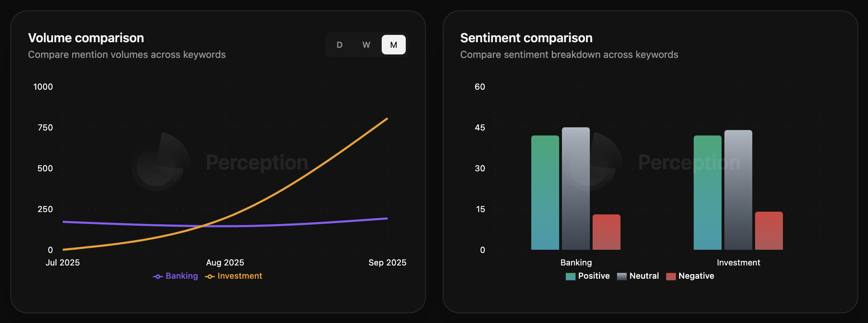Click the Volume comparison card title

(86, 38)
